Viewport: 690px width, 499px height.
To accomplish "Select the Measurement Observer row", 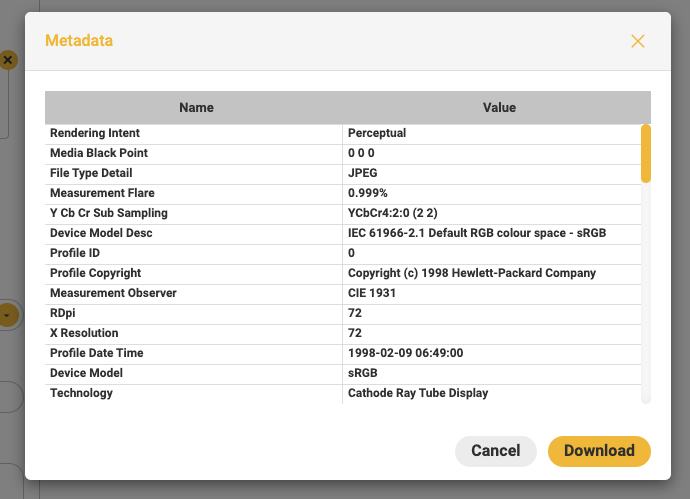I will click(343, 293).
